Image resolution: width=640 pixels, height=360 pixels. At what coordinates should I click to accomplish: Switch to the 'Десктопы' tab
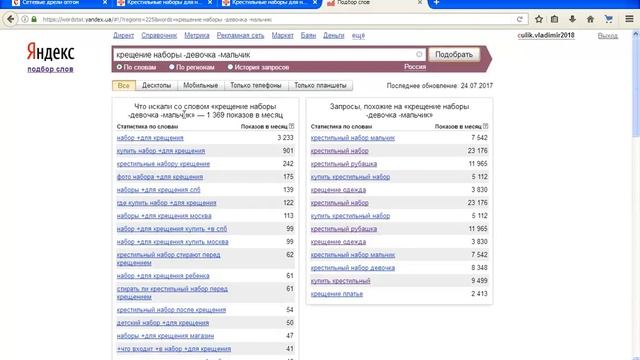[x=156, y=85]
